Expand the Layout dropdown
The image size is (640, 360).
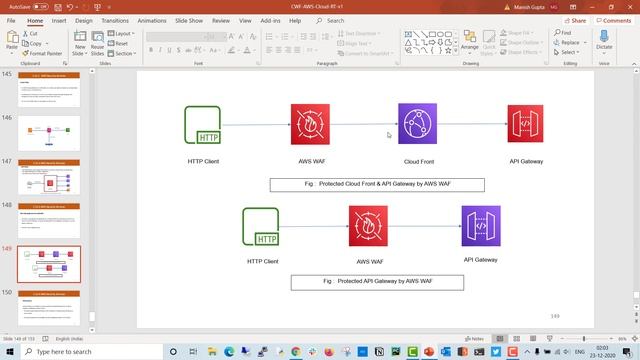(x=121, y=33)
